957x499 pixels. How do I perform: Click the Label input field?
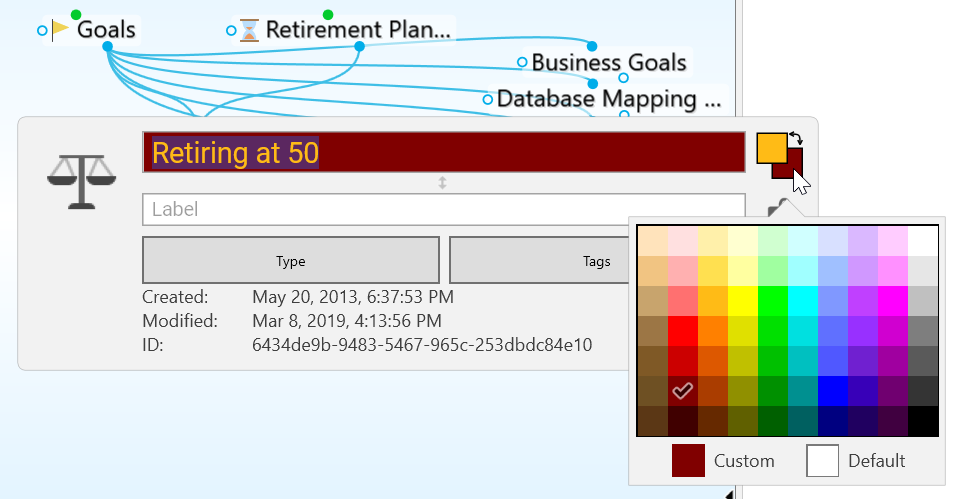[443, 209]
